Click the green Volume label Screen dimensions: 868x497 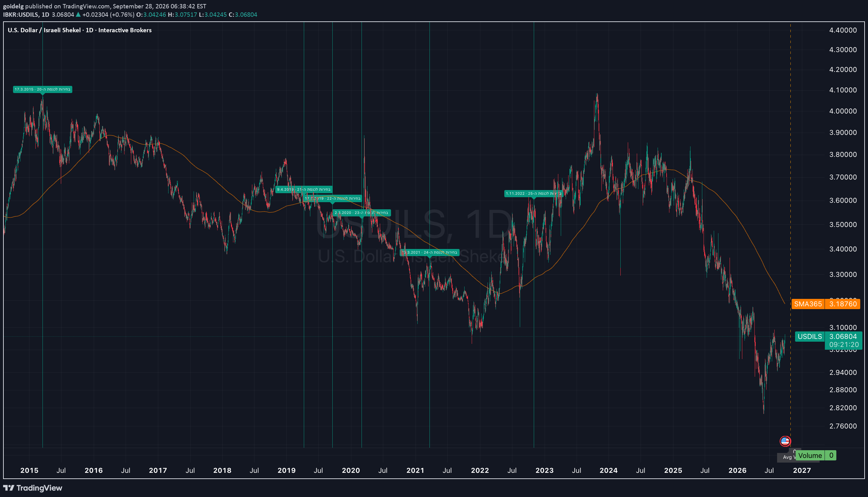click(810, 455)
